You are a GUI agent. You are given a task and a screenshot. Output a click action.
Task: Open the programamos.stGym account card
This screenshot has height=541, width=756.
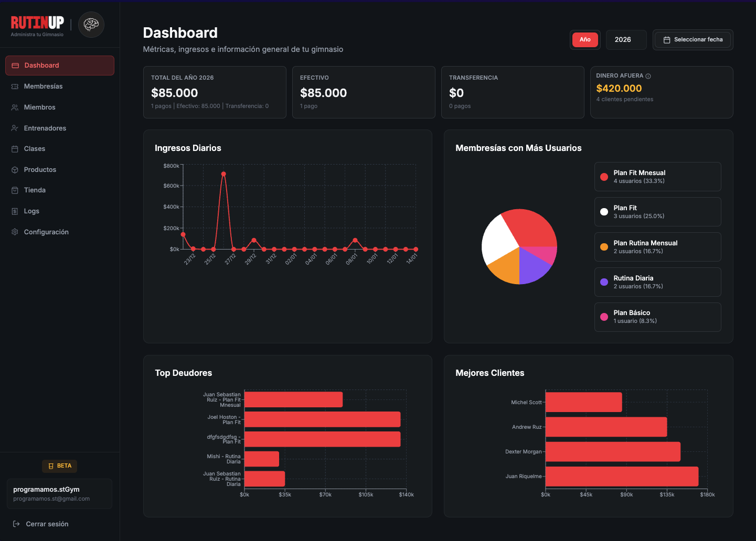pyautogui.click(x=59, y=494)
